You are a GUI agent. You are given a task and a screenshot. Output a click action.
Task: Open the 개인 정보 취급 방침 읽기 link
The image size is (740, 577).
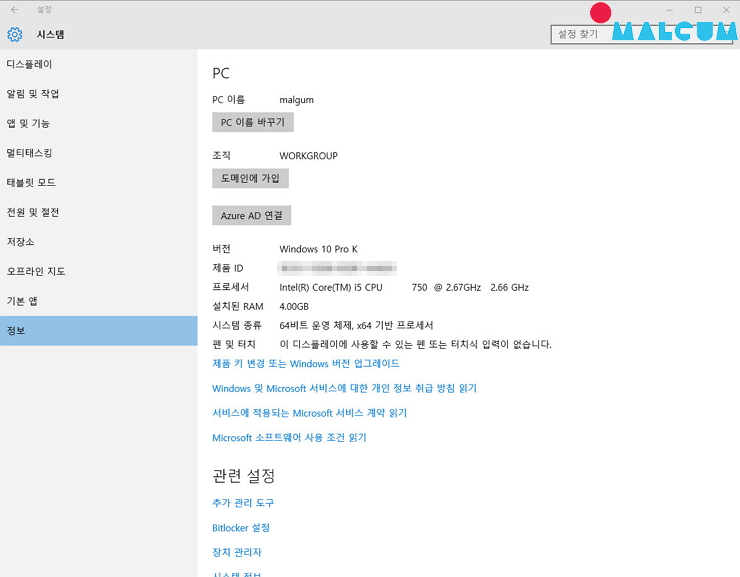(345, 388)
